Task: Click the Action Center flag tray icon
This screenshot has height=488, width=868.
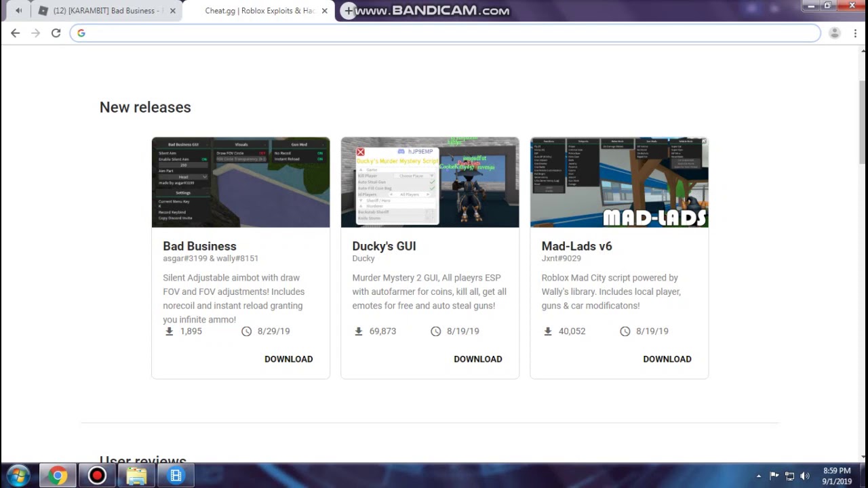Action: pos(774,476)
